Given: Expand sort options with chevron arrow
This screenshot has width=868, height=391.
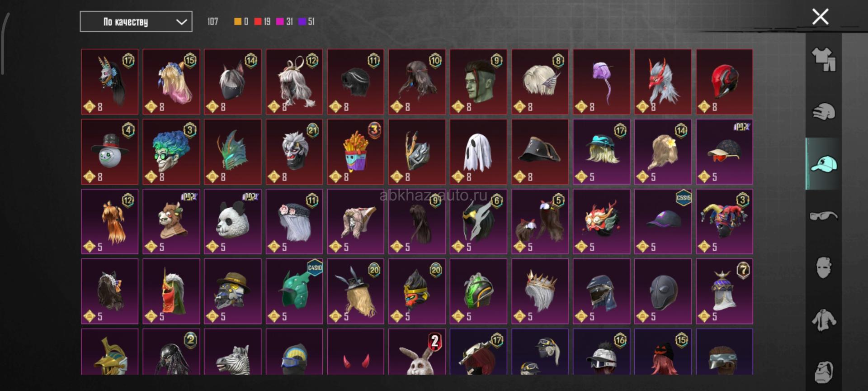Looking at the screenshot, I should tap(181, 22).
